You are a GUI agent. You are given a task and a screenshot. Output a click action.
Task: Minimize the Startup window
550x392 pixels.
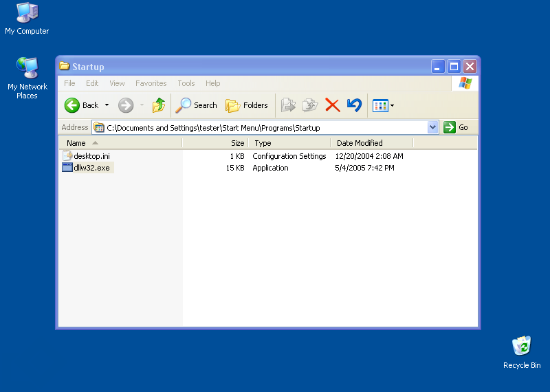[x=438, y=66]
